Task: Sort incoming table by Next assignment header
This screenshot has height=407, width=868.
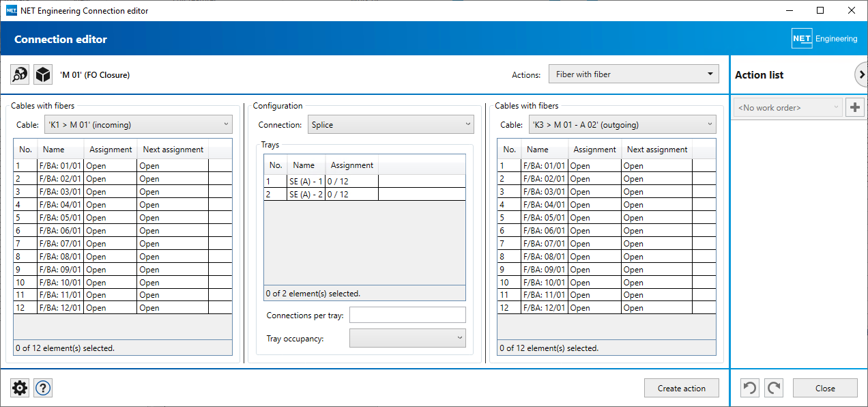Action: 173,149
